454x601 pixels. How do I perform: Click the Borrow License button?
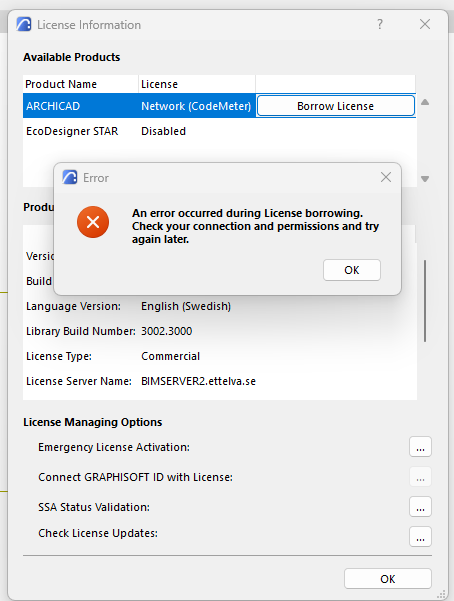[x=336, y=106]
